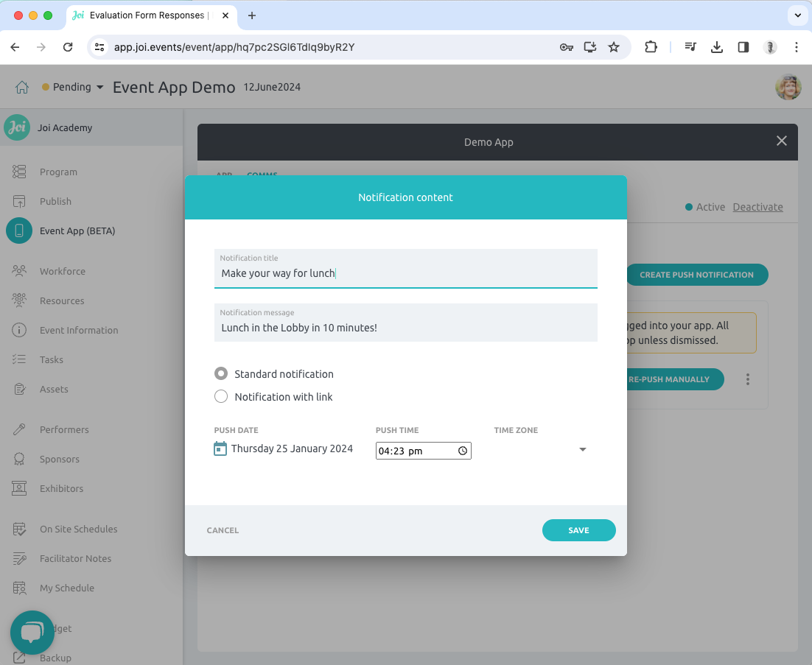This screenshot has width=812, height=665.
Task: Select the Notification with link option
Action: coord(221,397)
